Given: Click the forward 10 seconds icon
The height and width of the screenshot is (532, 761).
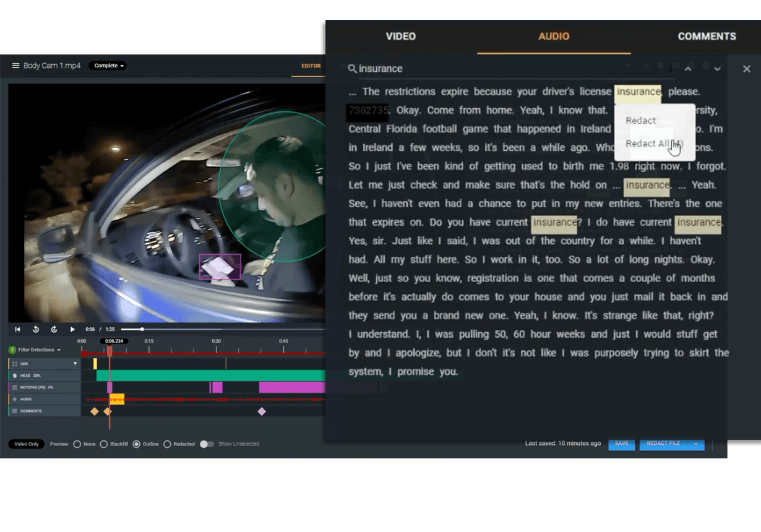Looking at the screenshot, I should [x=54, y=329].
